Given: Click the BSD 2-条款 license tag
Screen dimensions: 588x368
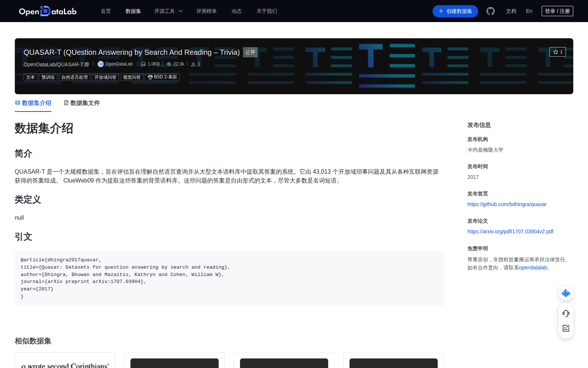Looking at the screenshot, I should pos(162,77).
